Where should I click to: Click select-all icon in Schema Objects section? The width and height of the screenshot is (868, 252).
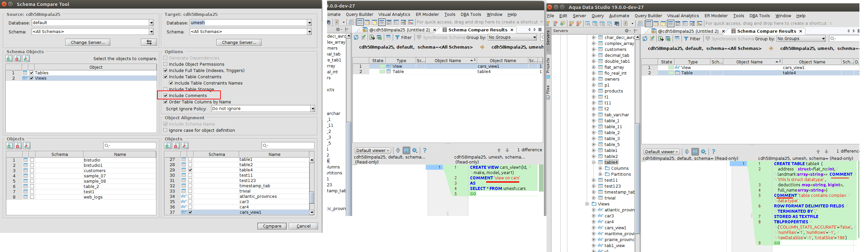pyautogui.click(x=10, y=58)
